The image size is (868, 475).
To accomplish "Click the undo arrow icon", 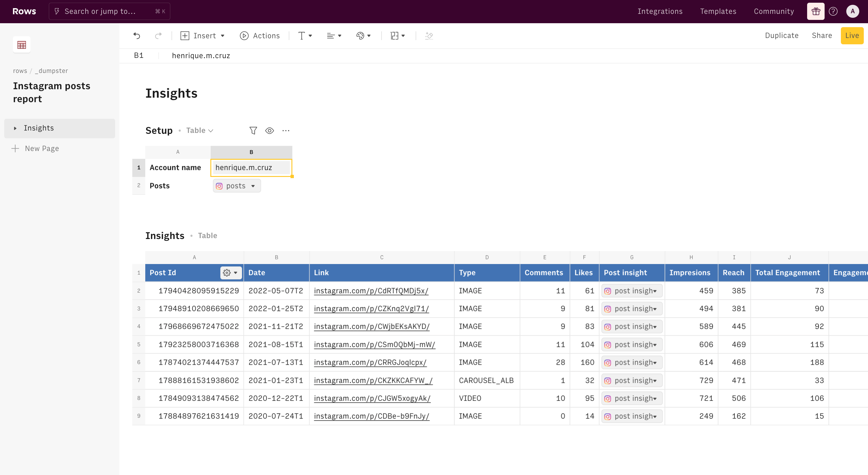I will pyautogui.click(x=137, y=36).
